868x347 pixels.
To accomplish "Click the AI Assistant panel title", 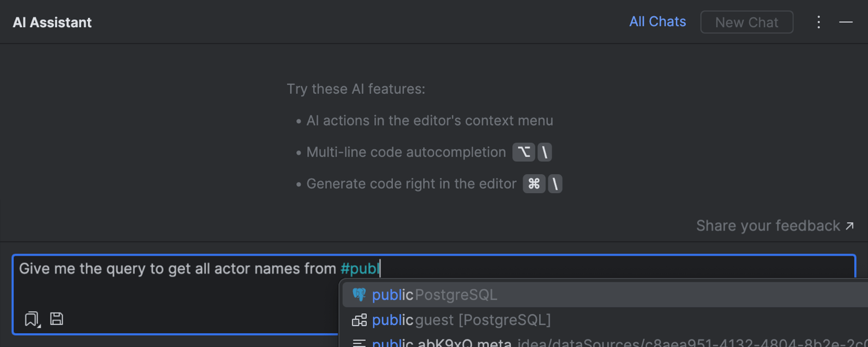I will pos(52,23).
